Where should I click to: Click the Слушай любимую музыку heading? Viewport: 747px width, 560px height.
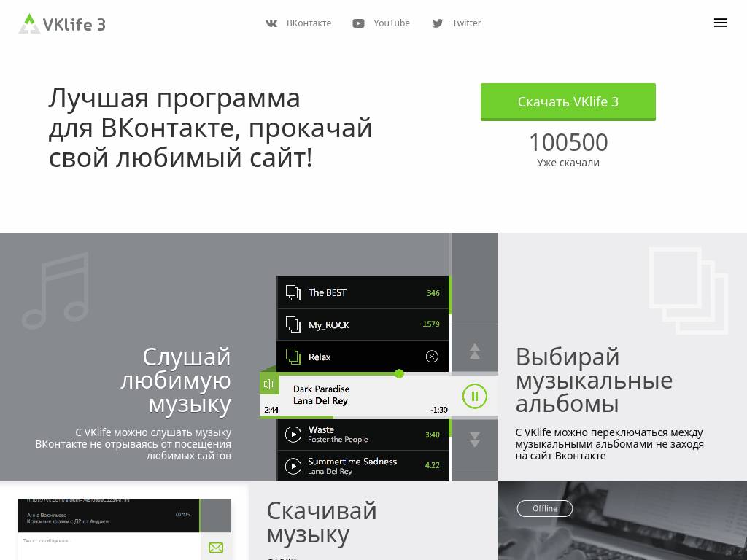coord(176,380)
